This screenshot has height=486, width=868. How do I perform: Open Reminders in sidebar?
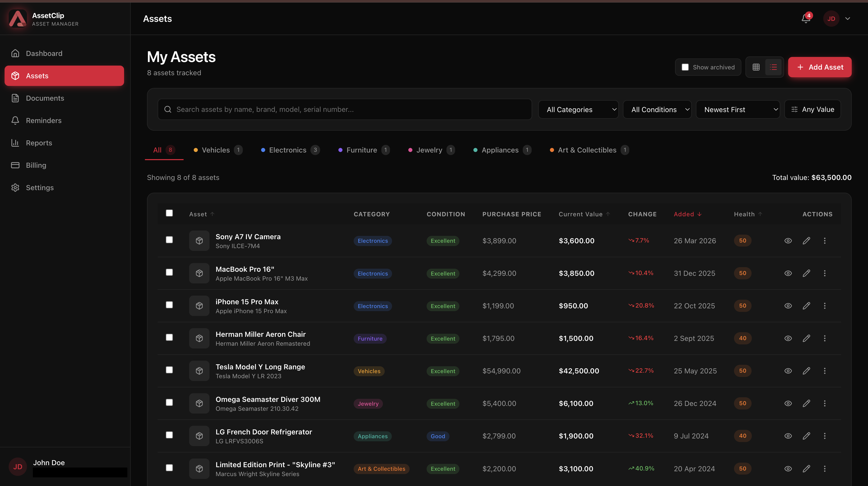coord(64,120)
